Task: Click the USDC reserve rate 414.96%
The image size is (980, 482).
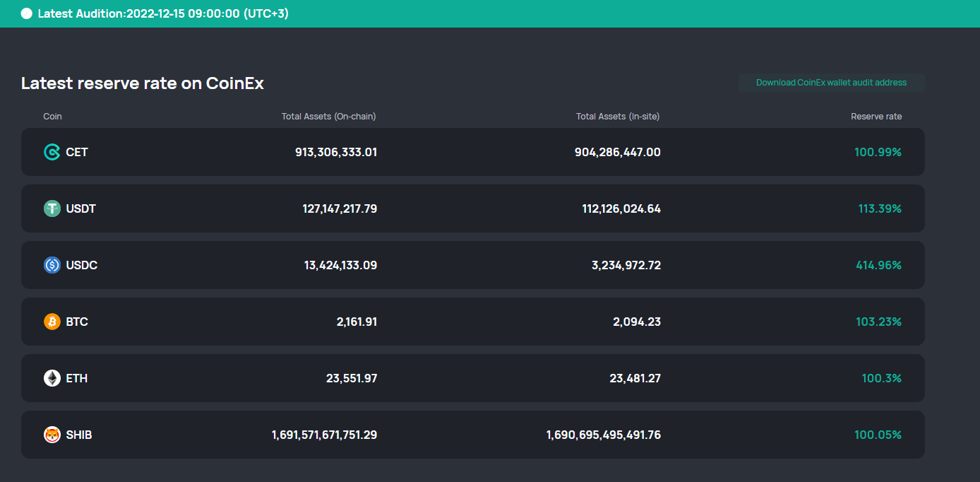Action: (879, 265)
